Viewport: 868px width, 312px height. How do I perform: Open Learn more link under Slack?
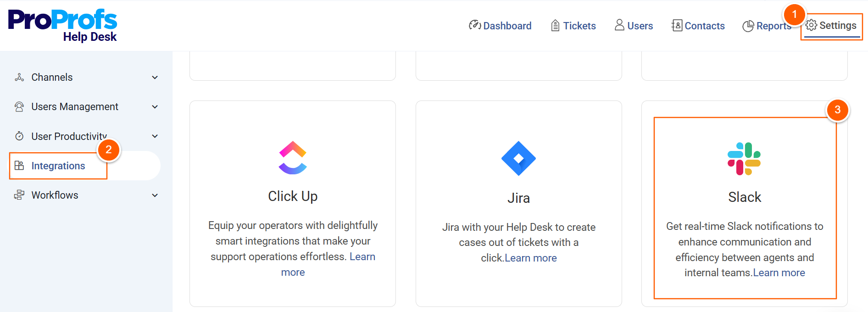[x=779, y=273]
